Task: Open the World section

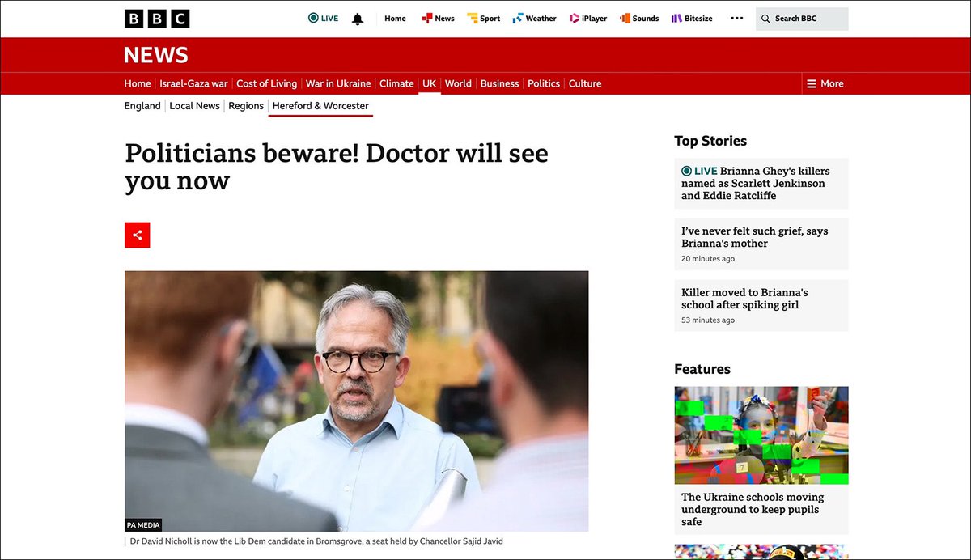Action: pos(458,83)
